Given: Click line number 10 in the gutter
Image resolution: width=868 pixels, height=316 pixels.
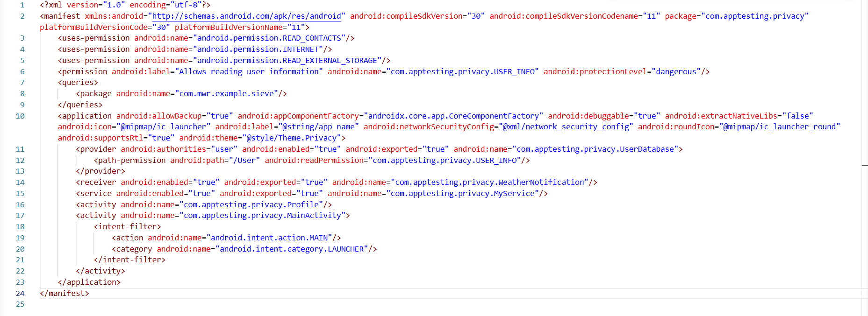Looking at the screenshot, I should click(20, 116).
